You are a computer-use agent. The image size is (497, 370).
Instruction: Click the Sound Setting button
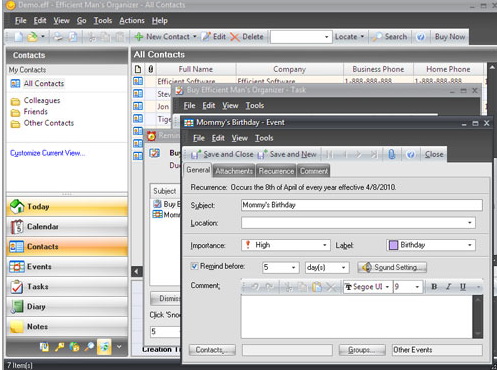pyautogui.click(x=392, y=267)
